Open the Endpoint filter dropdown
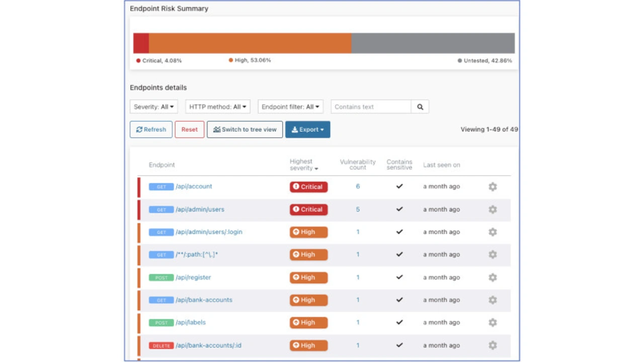The height and width of the screenshot is (362, 644). [290, 107]
